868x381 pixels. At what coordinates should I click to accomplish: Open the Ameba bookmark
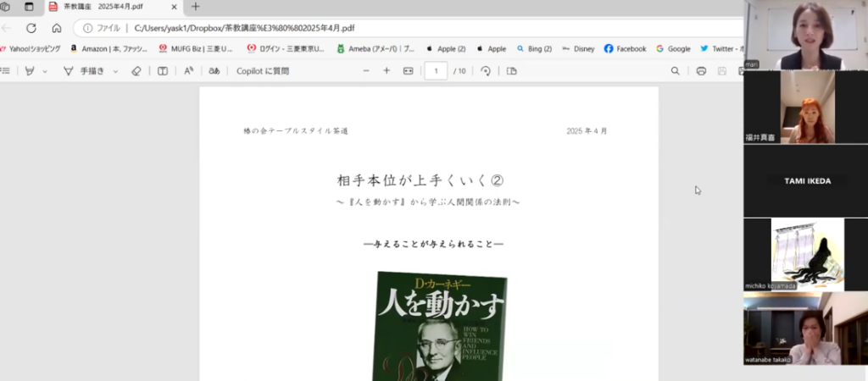click(x=376, y=48)
